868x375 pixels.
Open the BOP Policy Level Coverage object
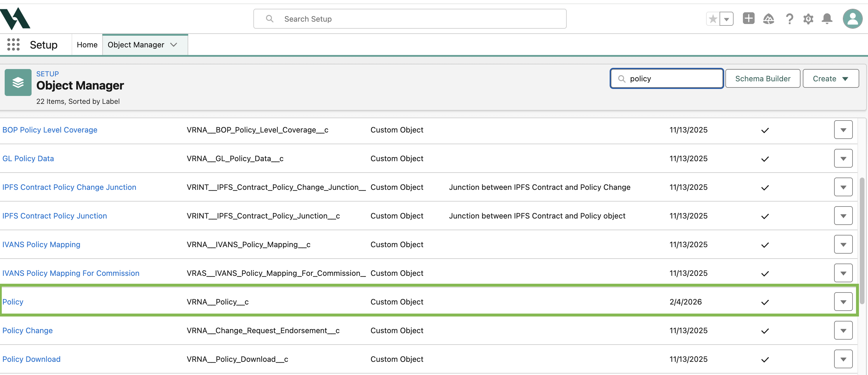50,130
